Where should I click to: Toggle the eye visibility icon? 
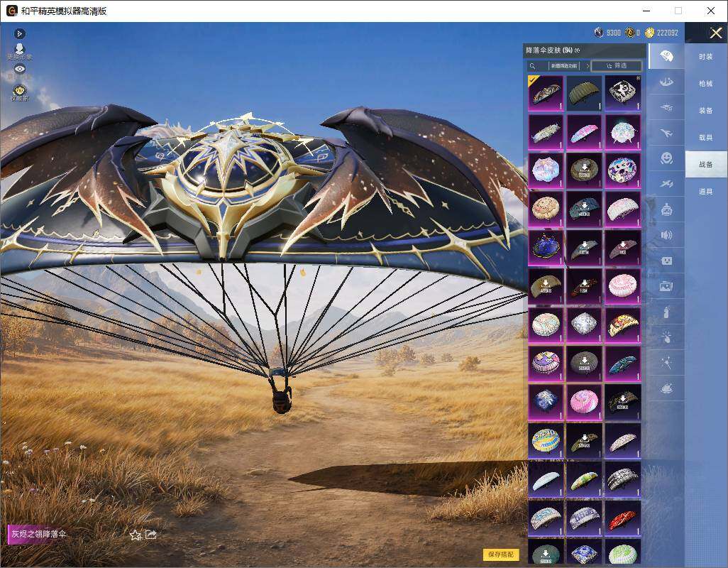[x=19, y=69]
